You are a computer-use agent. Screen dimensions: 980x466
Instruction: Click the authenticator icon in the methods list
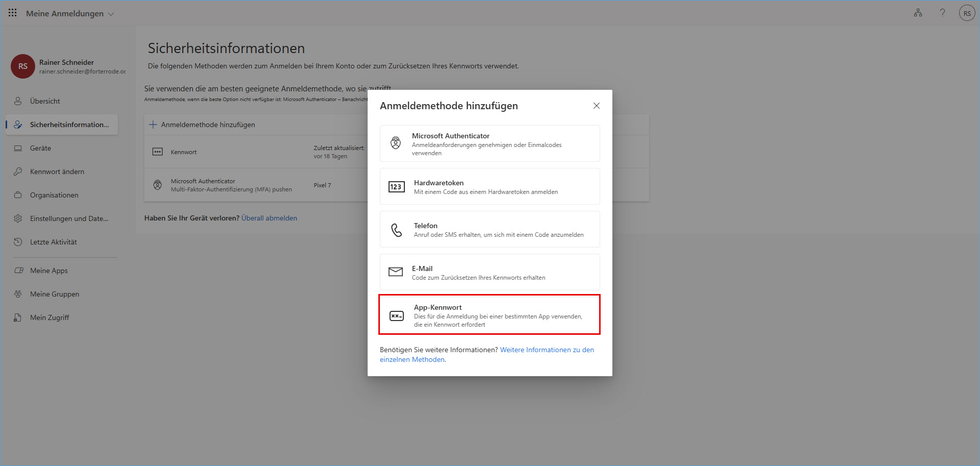tap(158, 185)
